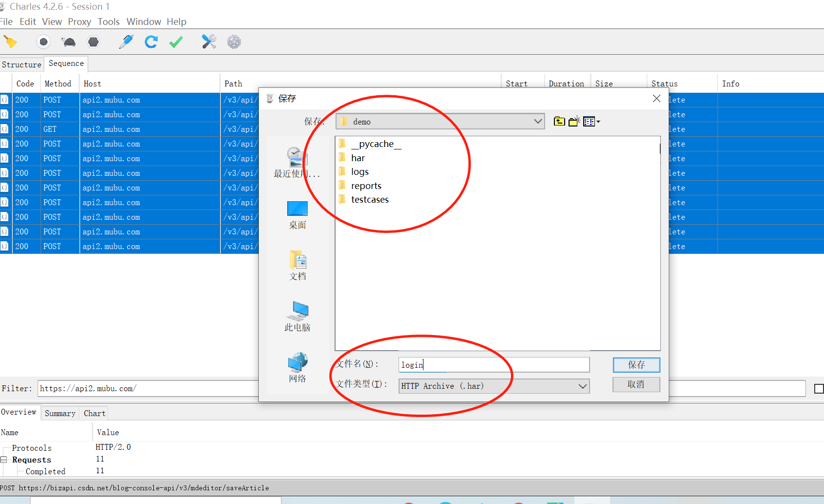Go to This PC shortcut in save dialog
Viewport: 824px width, 504px height.
click(x=297, y=317)
